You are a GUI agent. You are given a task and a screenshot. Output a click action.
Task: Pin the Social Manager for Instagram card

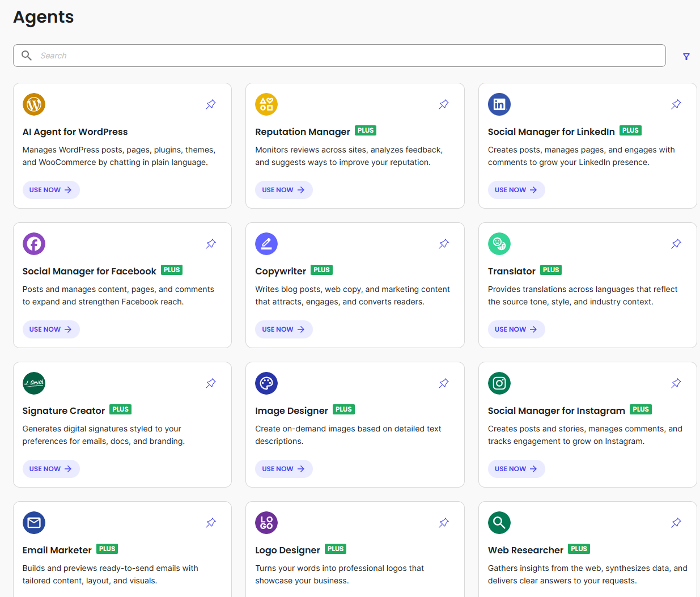point(676,383)
